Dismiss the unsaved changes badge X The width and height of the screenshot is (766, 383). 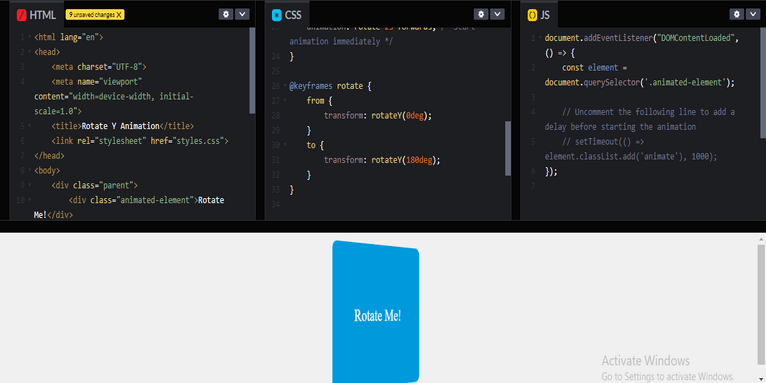tap(119, 15)
